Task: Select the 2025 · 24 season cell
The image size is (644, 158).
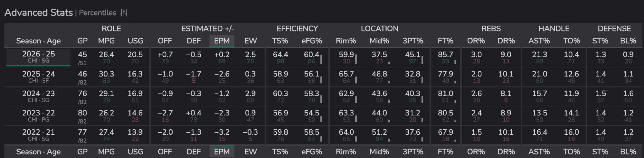Action: (x=38, y=77)
